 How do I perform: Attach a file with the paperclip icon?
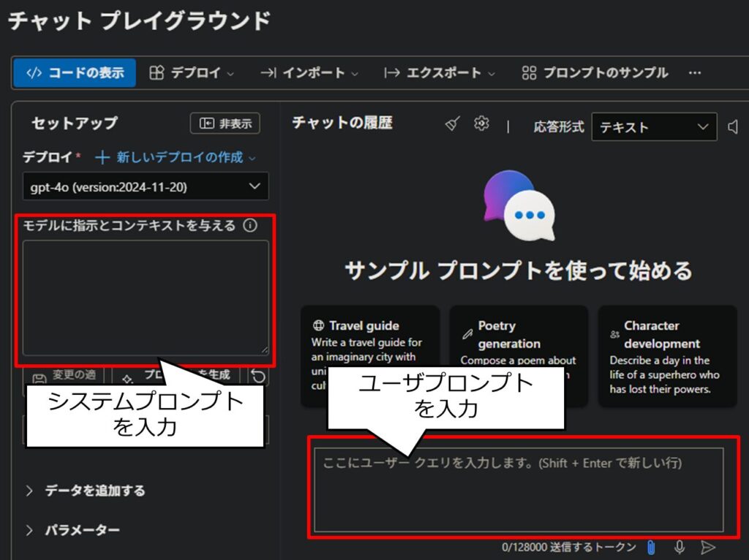[x=651, y=547]
